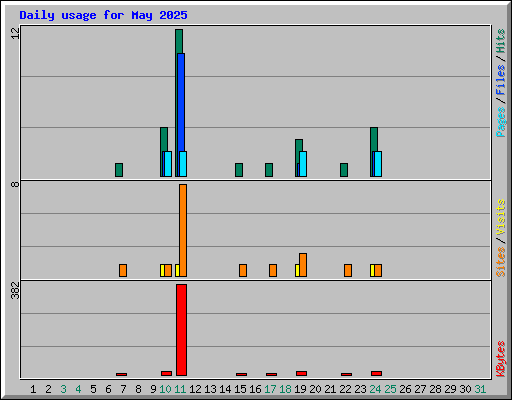The width and height of the screenshot is (512, 400).
Task: Click the green Hits legend label
Action: point(501,41)
